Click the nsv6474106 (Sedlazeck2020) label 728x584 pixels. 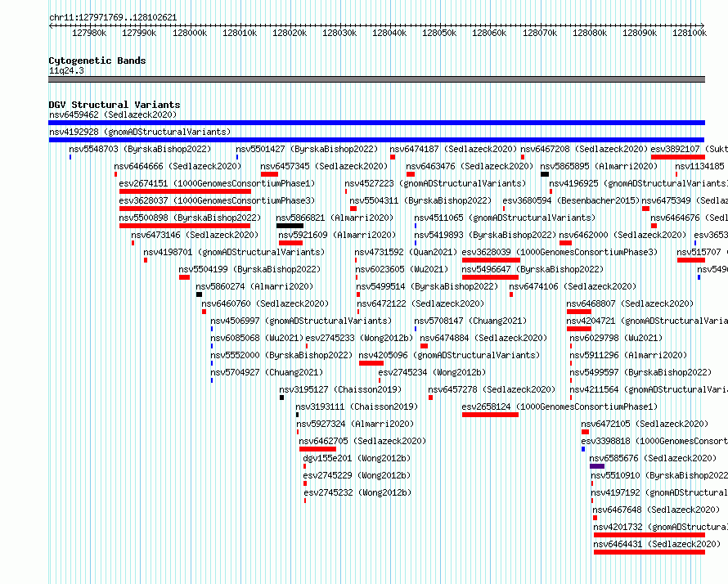[x=573, y=286]
